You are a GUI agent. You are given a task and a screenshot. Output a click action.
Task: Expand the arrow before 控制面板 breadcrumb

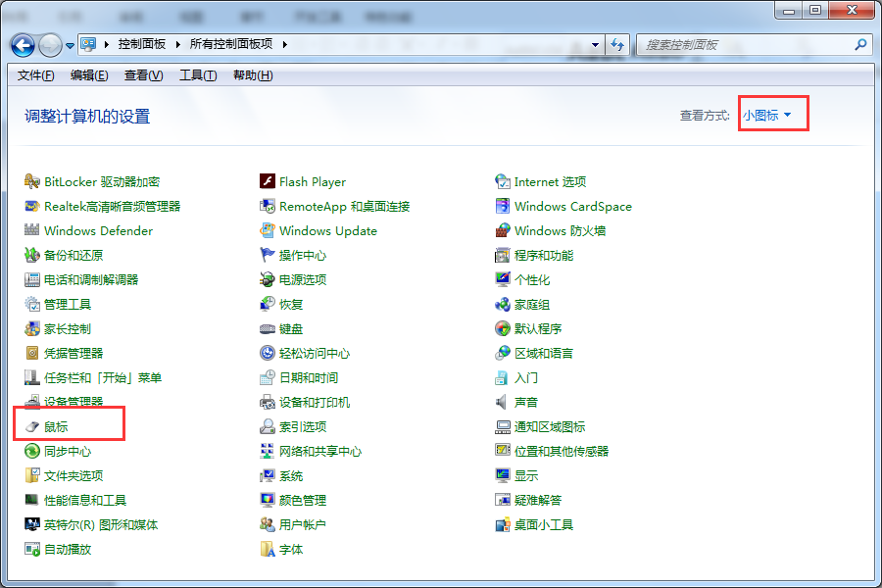pos(106,44)
